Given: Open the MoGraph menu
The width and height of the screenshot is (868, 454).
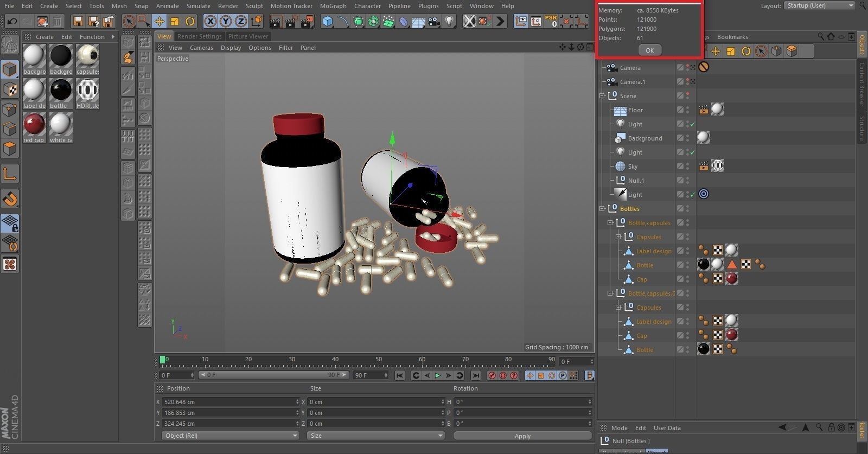Looking at the screenshot, I should pos(333,6).
